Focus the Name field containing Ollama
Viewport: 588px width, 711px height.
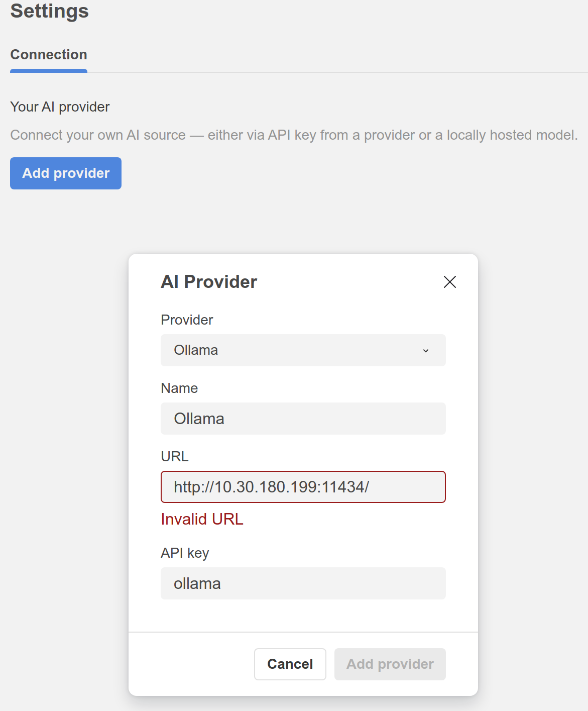tap(303, 419)
